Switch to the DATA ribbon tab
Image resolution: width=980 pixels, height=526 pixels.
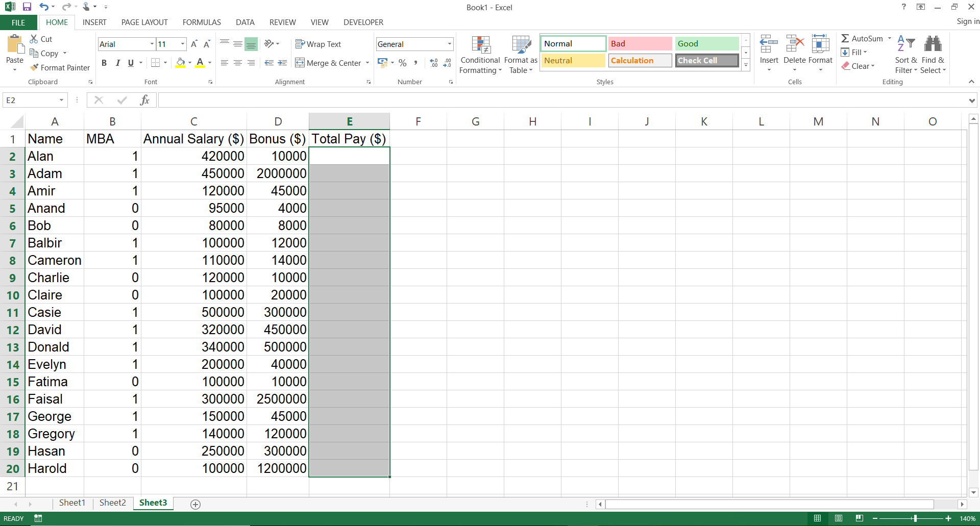245,22
